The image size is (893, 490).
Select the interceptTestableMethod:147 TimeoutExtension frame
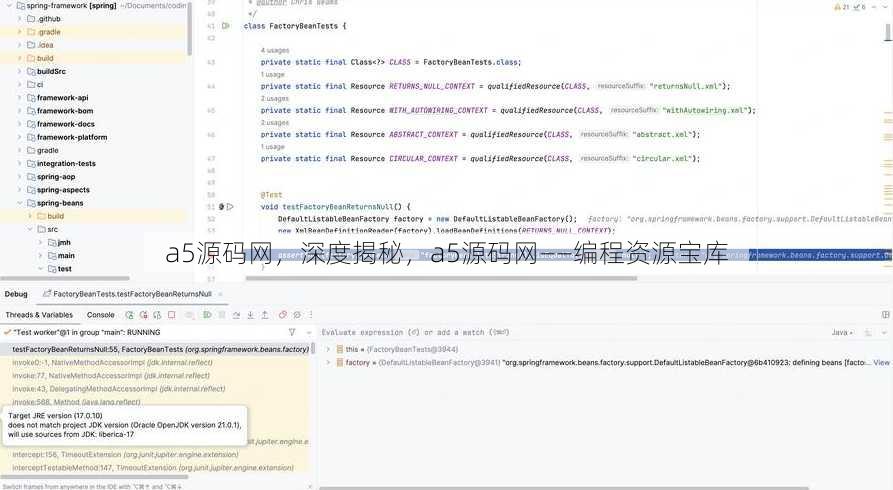click(x=153, y=468)
